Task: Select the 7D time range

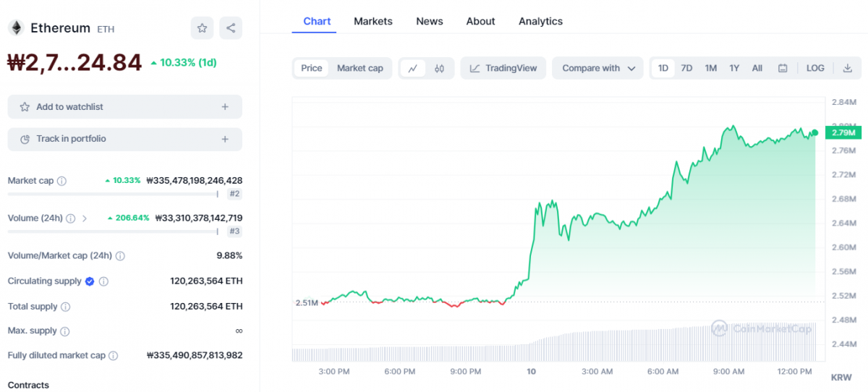Action: coord(686,68)
